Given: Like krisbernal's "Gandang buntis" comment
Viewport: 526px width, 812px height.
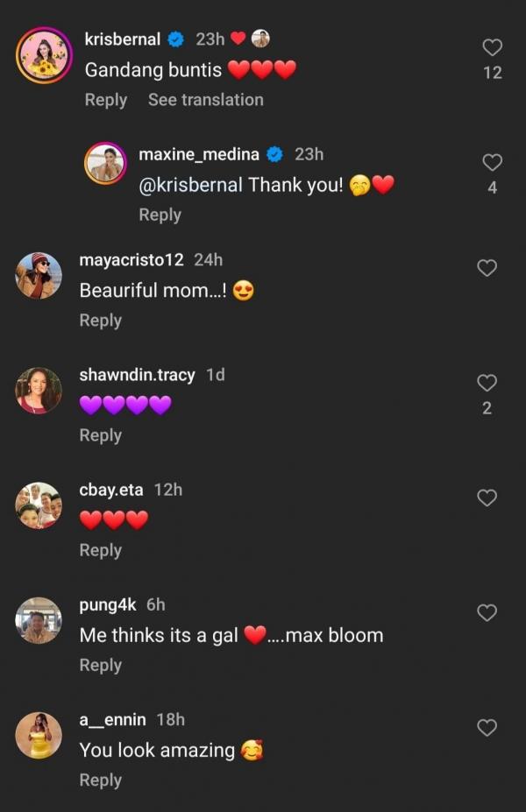Looking at the screenshot, I should tap(493, 47).
